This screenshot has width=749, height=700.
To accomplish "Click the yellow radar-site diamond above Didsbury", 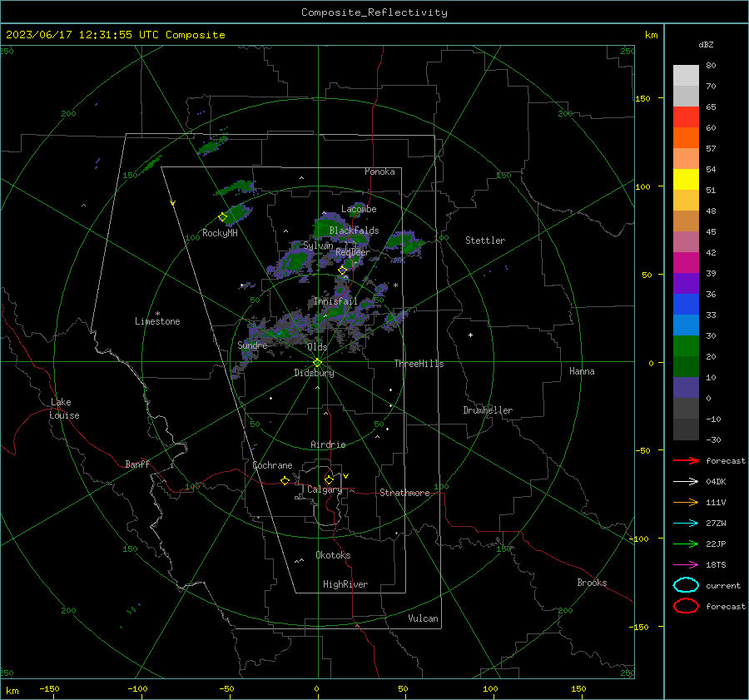I will [317, 363].
